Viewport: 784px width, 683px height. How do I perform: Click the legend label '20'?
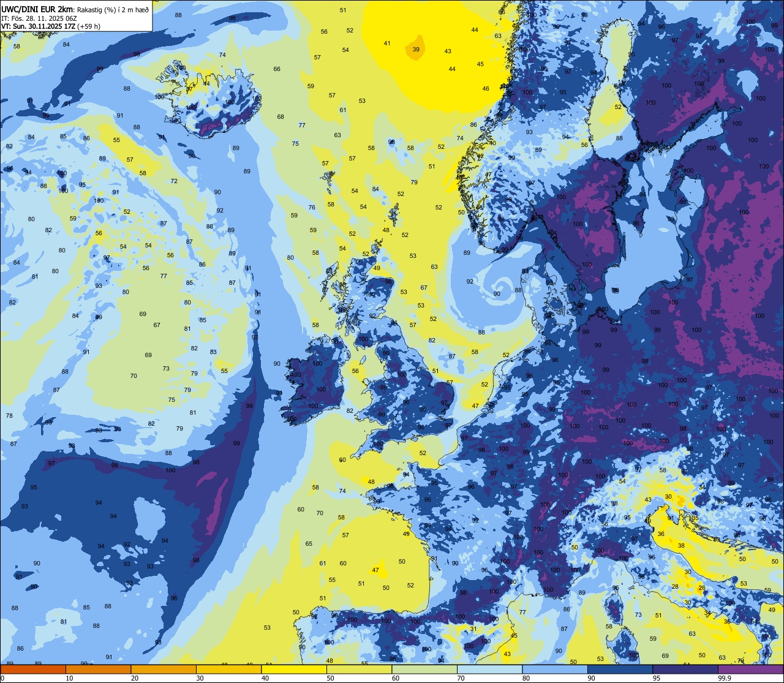pos(135,678)
